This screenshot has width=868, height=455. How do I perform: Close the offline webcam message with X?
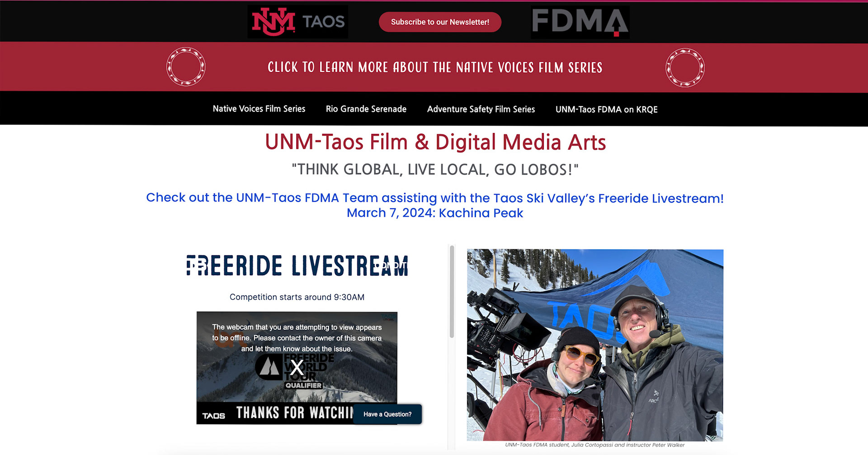click(297, 367)
